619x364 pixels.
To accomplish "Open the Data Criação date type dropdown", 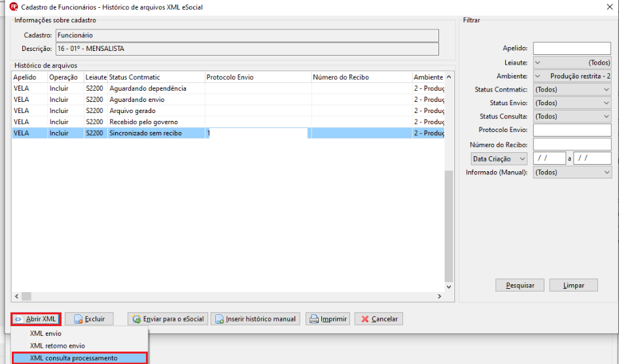I will pos(499,159).
